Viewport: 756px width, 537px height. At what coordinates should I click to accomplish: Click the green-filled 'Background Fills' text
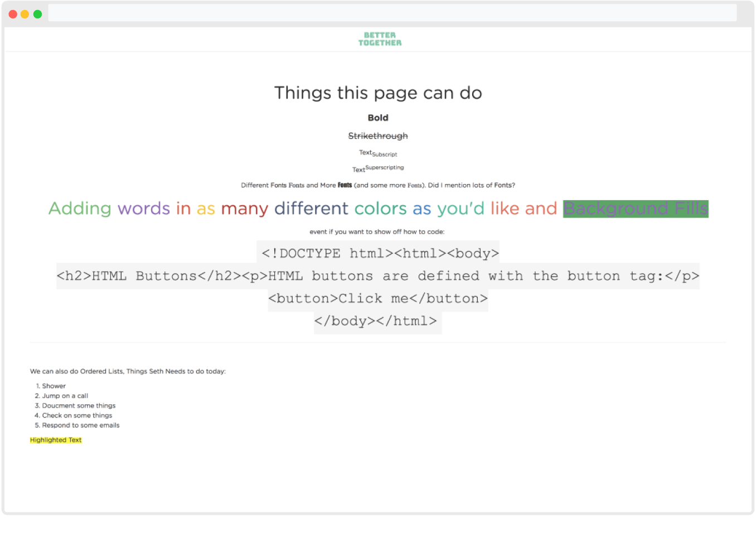click(x=636, y=209)
